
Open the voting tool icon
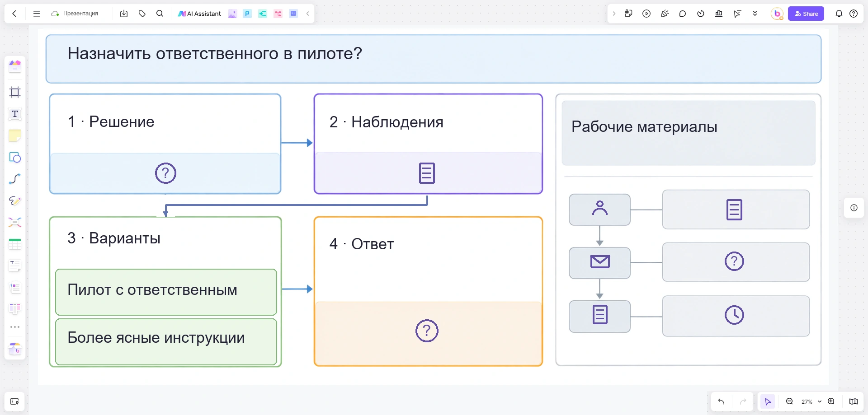pyautogui.click(x=719, y=14)
